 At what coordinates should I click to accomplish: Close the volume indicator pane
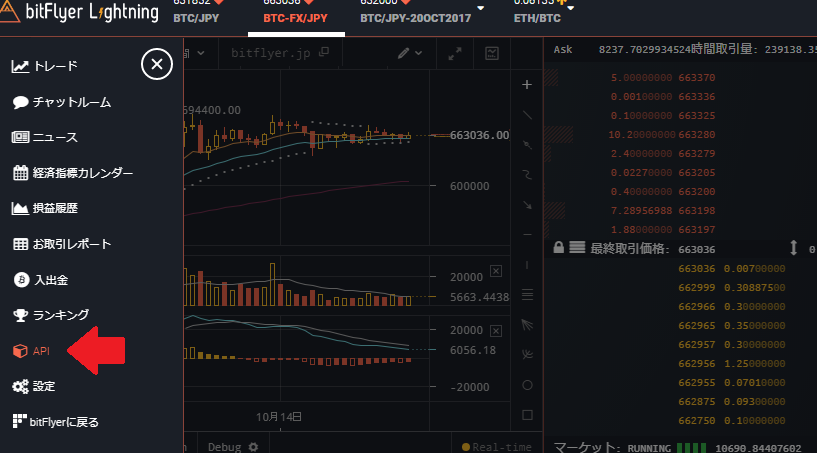[x=496, y=271]
